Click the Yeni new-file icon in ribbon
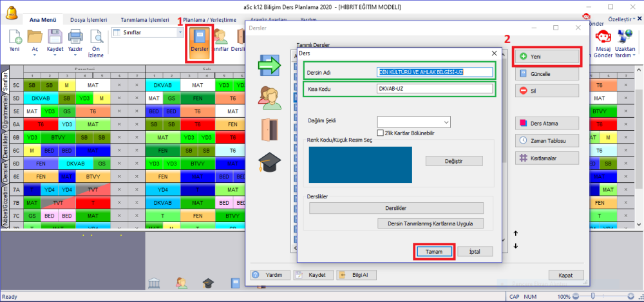This screenshot has width=644, height=302. click(x=15, y=37)
